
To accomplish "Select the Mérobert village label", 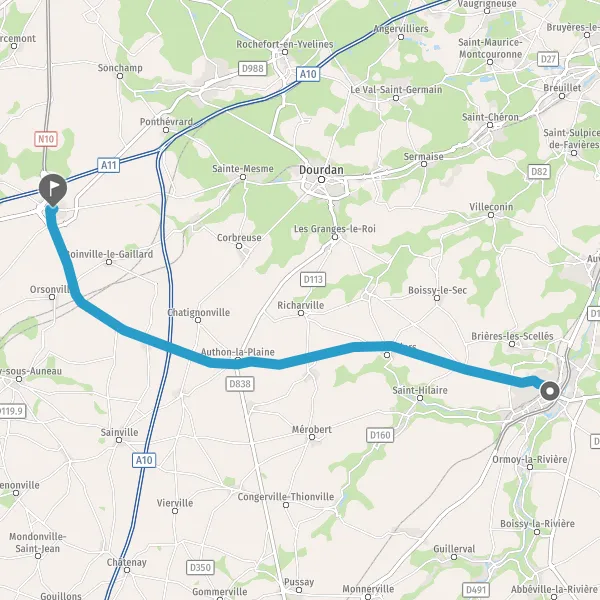I will pyautogui.click(x=311, y=429).
